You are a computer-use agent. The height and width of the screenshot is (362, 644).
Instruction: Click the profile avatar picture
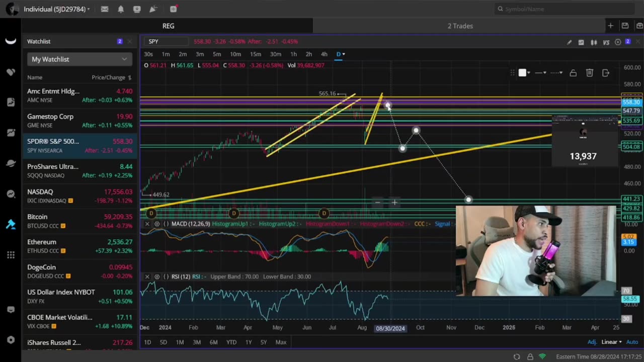pos(12,9)
